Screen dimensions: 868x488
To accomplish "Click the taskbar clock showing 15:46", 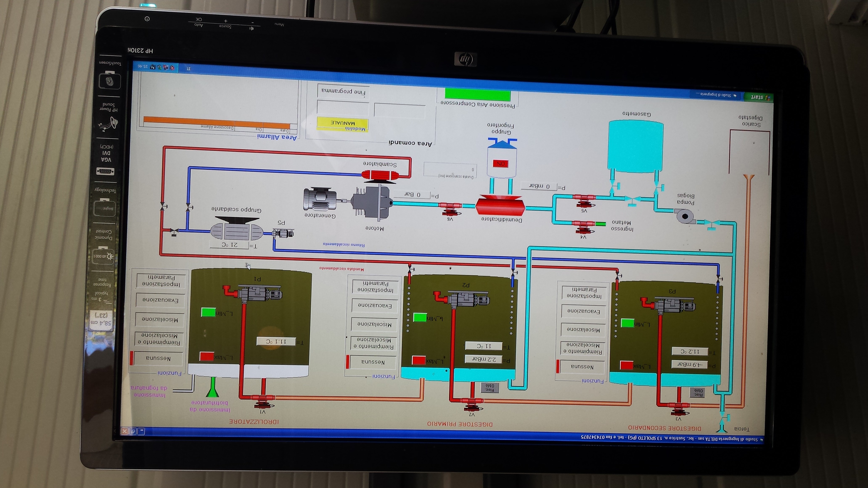I will 143,66.
